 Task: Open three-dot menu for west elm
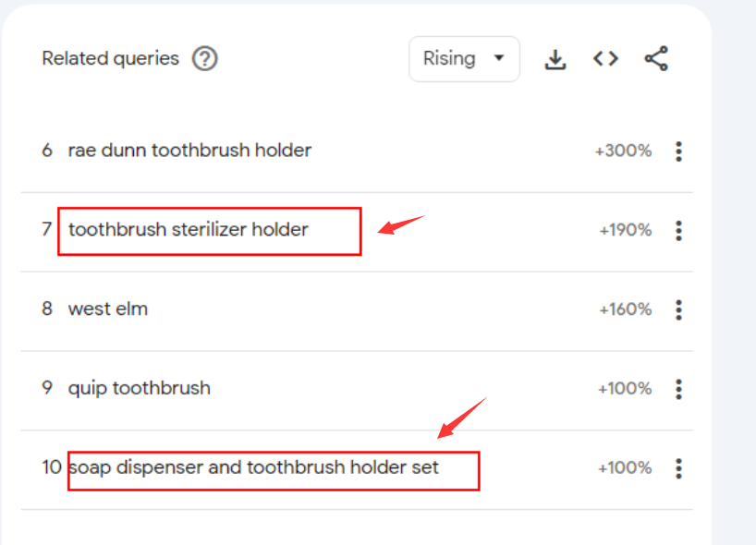(678, 309)
